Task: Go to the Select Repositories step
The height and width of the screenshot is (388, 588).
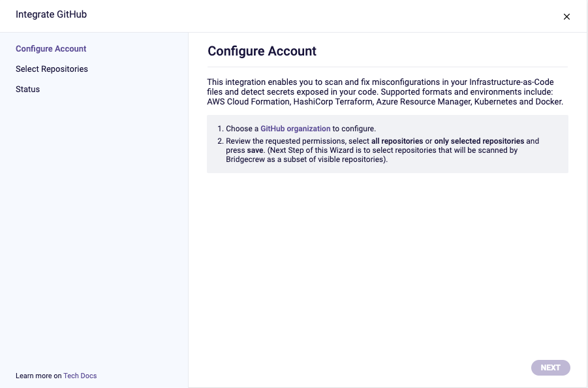Action: click(52, 69)
